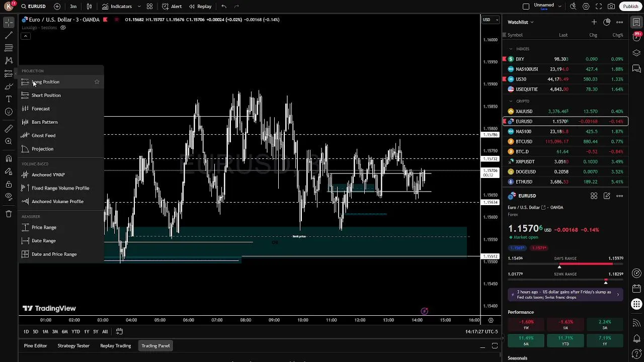Open the Watchlist more options menu

click(620, 22)
